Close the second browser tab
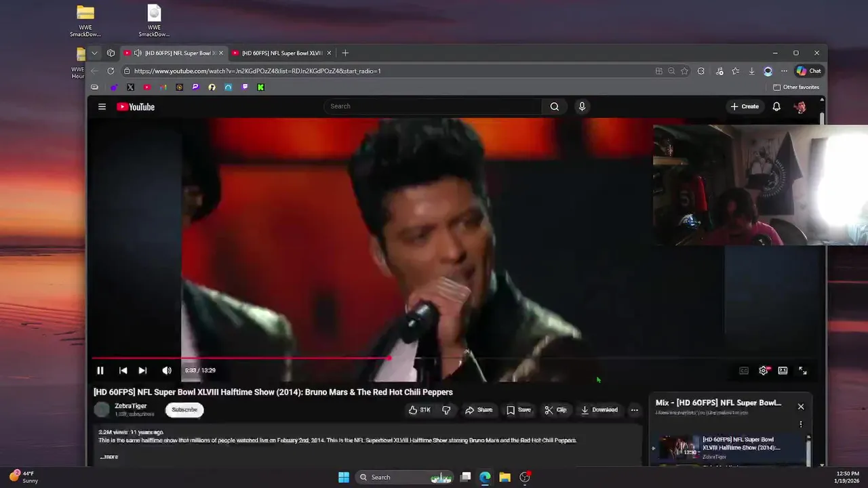Viewport: 868px width, 488px height. pos(329,53)
